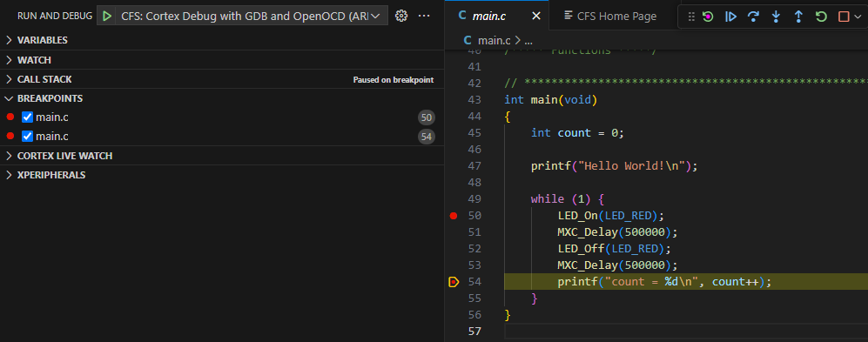The height and width of the screenshot is (342, 868).
Task: Open the Run and Debug more actions menu
Action: pos(424,16)
